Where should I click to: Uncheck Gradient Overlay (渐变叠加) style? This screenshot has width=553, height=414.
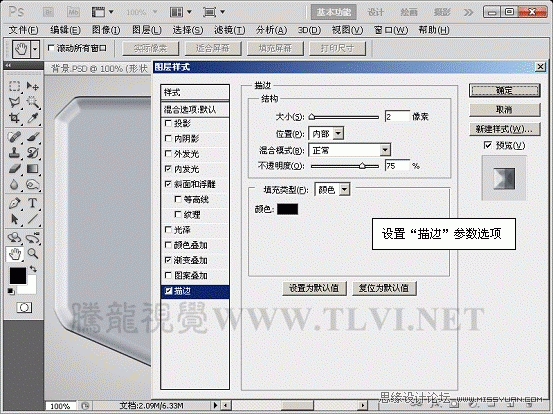click(168, 260)
